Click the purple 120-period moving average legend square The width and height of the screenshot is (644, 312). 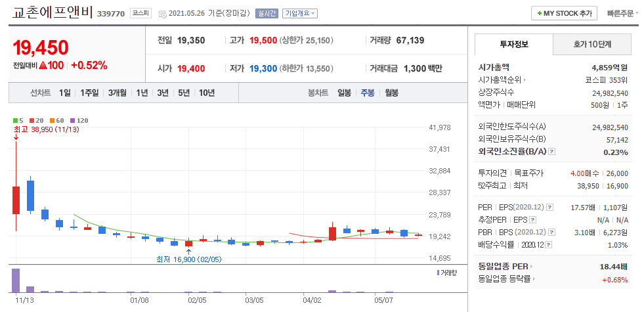[x=72, y=120]
